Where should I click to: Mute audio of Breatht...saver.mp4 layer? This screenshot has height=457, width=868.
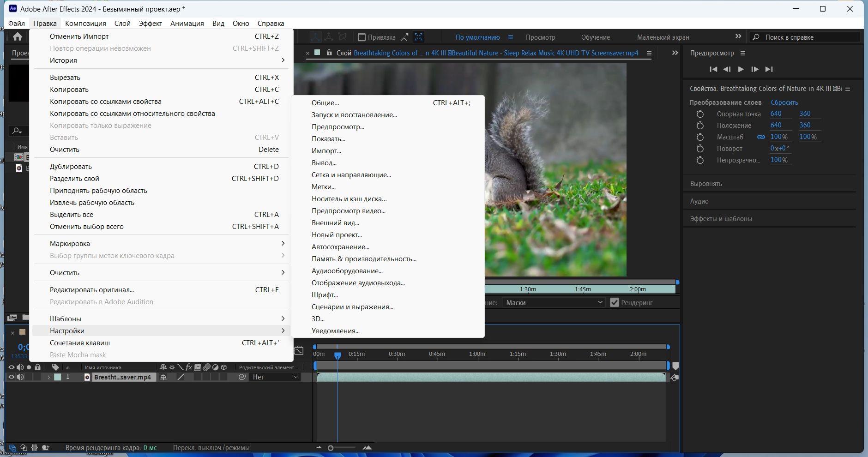coord(21,377)
